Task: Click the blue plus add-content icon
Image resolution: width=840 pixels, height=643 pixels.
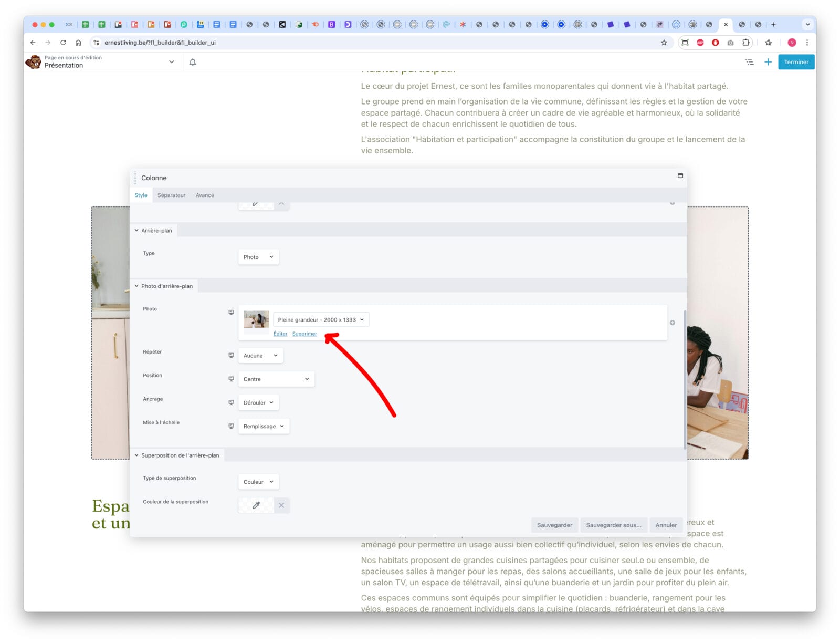Action: coord(768,62)
